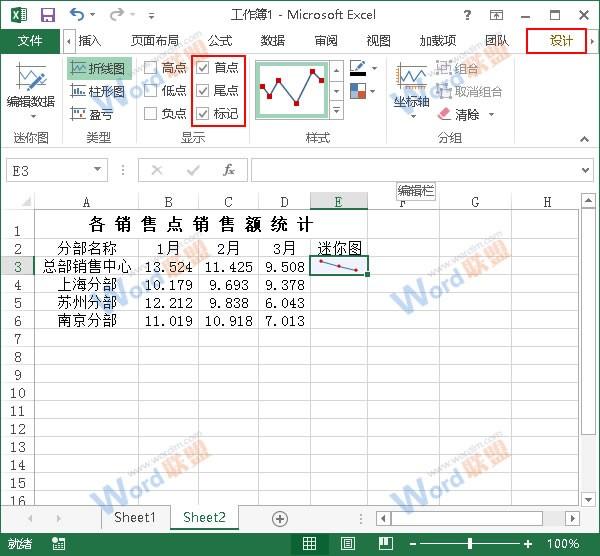Open the Page Layout (页面布局) tab
This screenshot has width=600, height=556.
(x=155, y=41)
